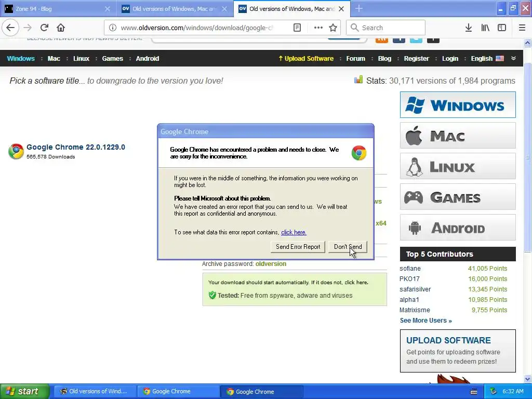
Task: Click the Chrome logo inside error dialog
Action: click(x=359, y=153)
